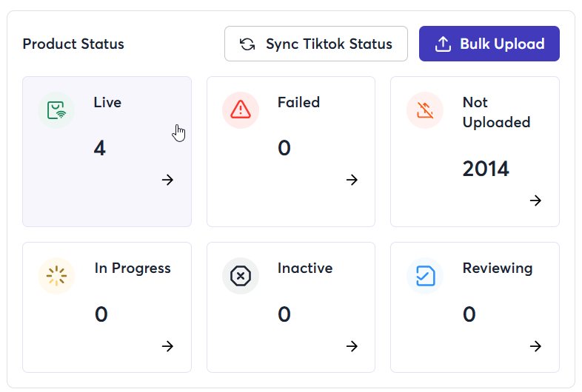Click the Reviewing card label
The width and height of the screenshot is (582, 392).
(x=498, y=268)
